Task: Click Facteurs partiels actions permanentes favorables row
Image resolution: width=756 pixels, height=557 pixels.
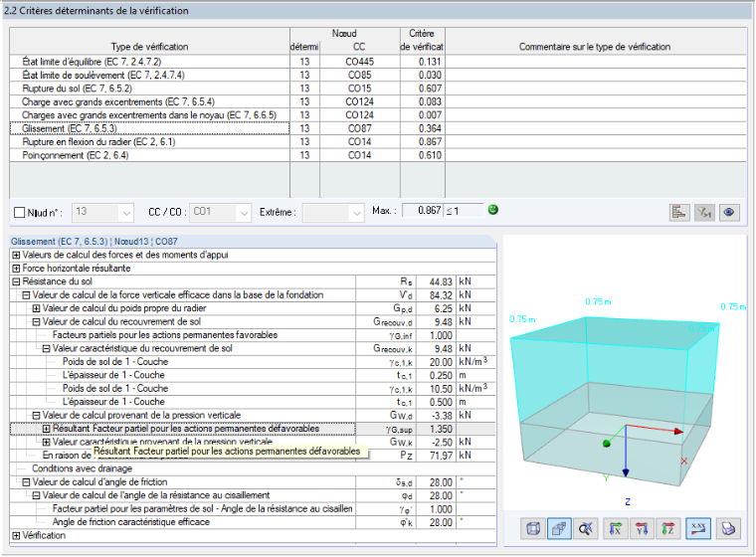Action: 253,335
